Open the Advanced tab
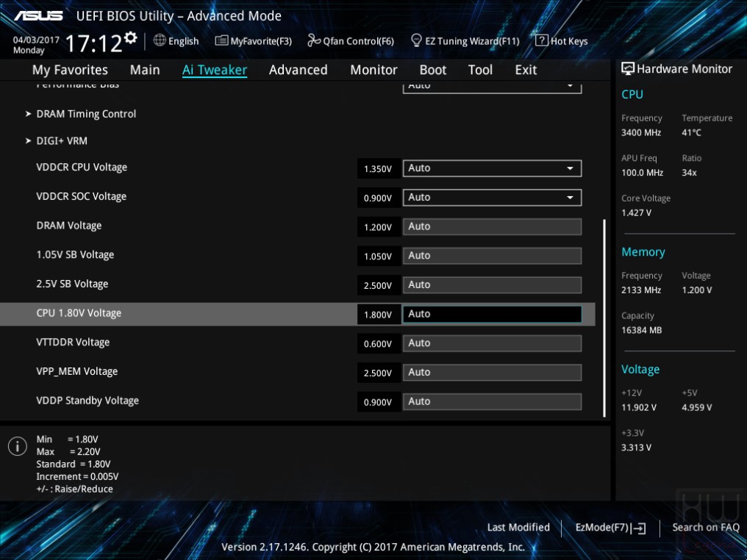The width and height of the screenshot is (747, 560). (299, 70)
